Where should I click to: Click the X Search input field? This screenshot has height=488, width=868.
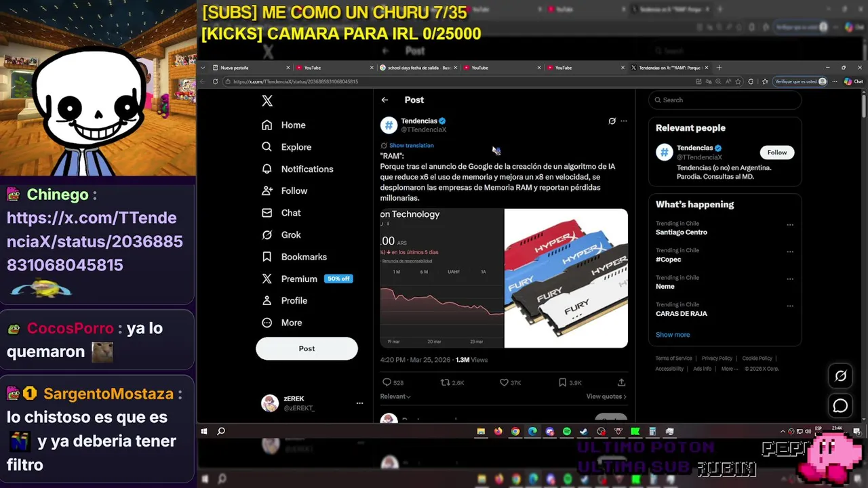725,100
